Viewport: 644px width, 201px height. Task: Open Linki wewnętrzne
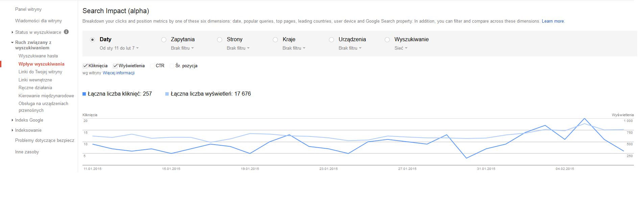35,80
